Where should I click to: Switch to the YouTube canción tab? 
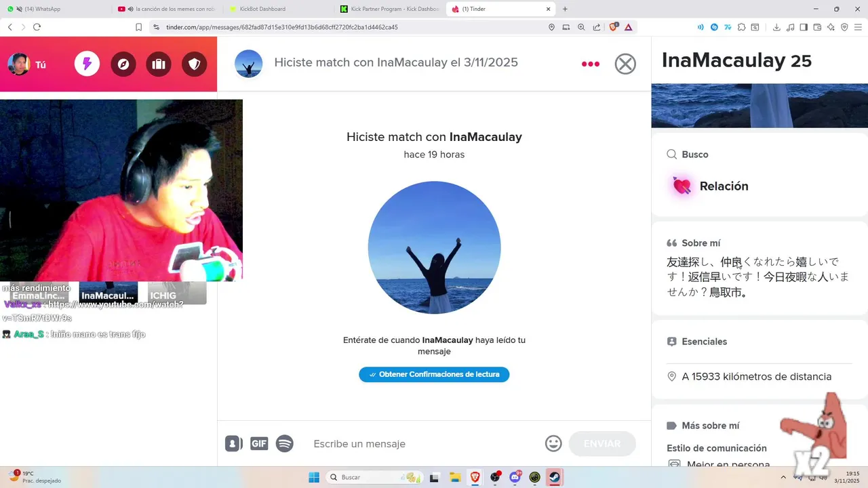coord(167,9)
